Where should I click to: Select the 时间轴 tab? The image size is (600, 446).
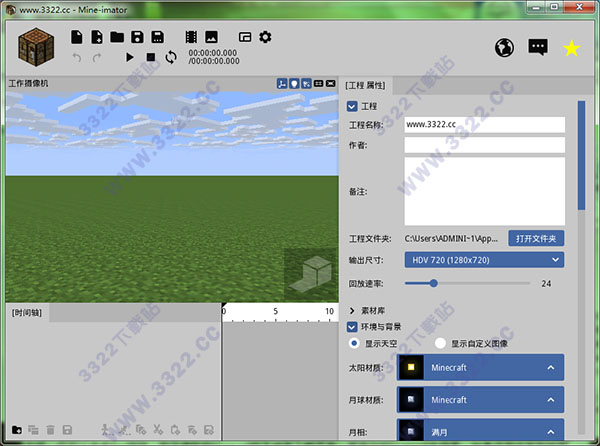point(27,313)
